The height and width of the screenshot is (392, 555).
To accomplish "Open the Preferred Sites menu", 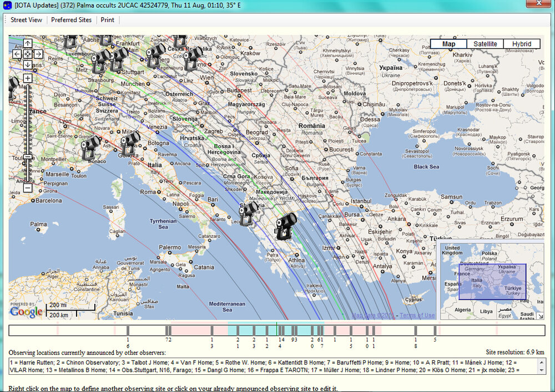I will (x=71, y=19).
